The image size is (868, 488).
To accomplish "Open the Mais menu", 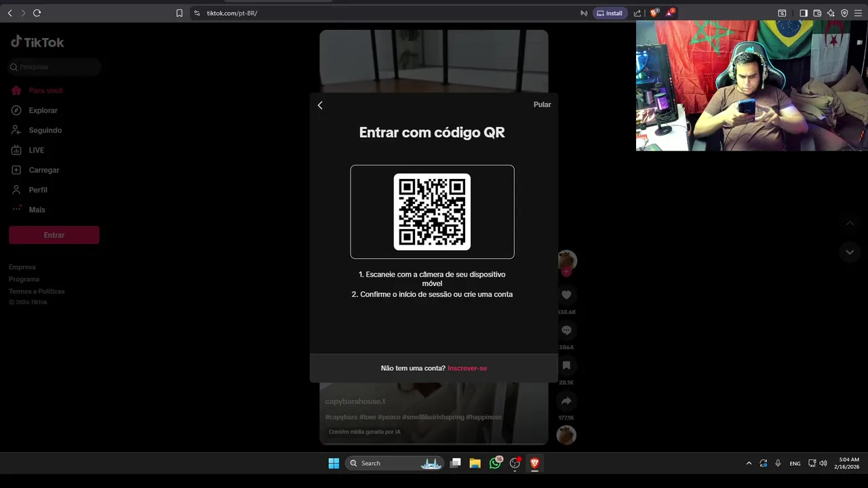I will click(x=37, y=209).
